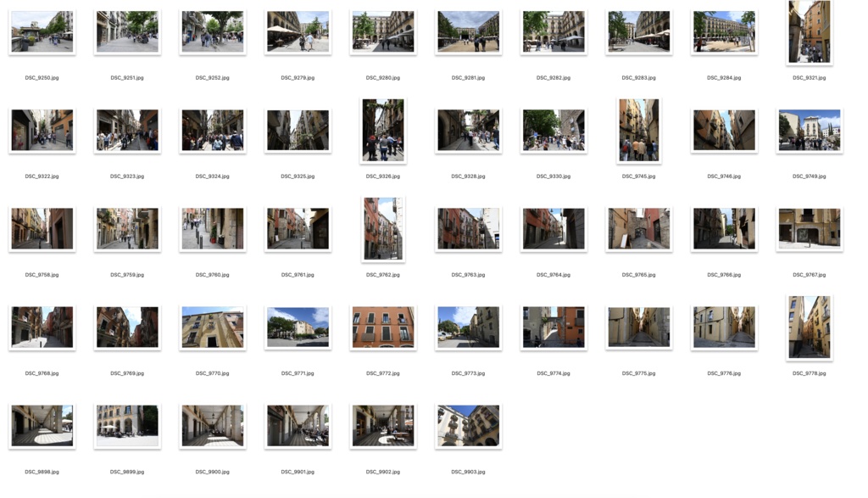The height and width of the screenshot is (498, 868).
Task: Select the DSC_9283.jpg picture thumbnail
Action: [x=639, y=32]
